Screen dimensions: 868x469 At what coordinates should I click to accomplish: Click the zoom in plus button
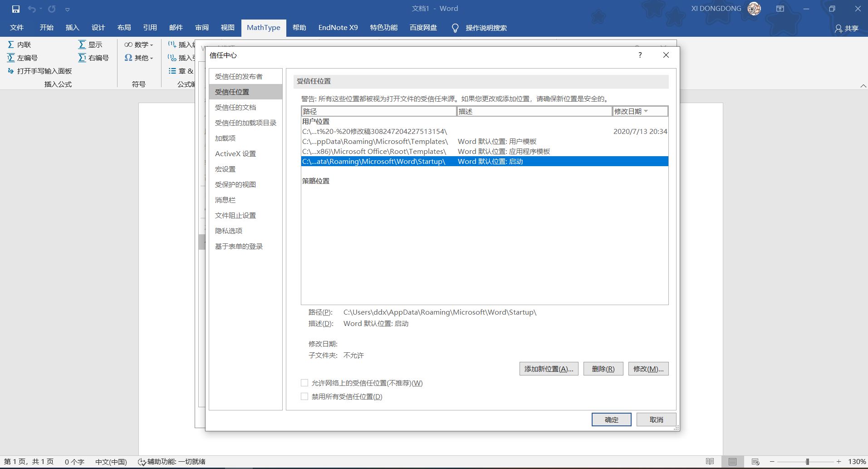[x=839, y=462]
